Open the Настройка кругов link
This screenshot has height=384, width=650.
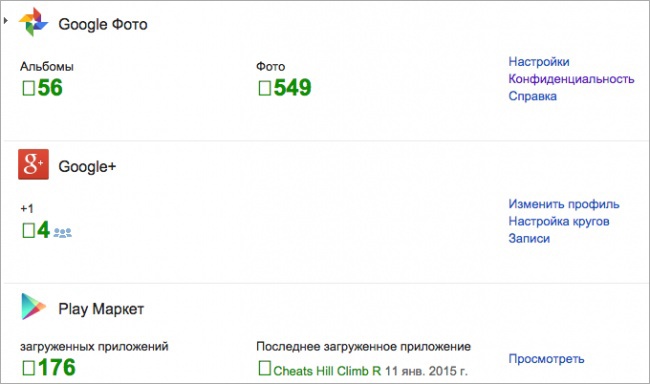[559, 221]
